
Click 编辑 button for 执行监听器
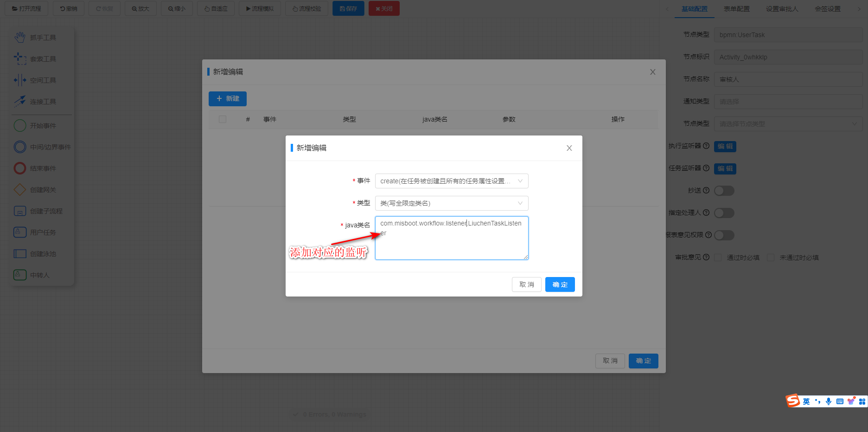click(725, 146)
